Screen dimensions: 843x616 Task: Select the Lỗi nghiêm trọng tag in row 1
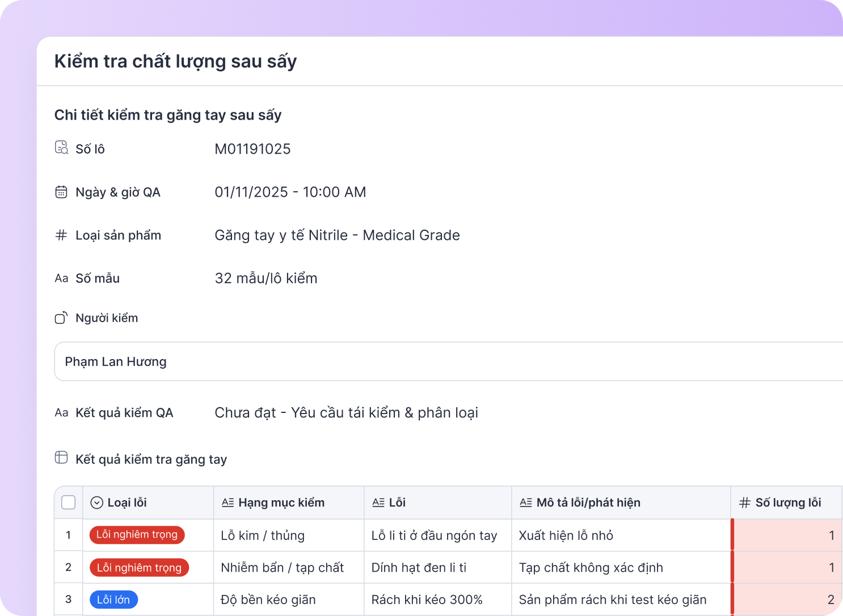[x=137, y=535]
